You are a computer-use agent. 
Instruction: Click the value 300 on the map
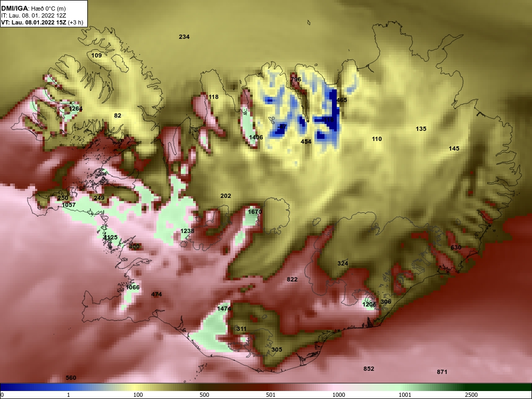[x=135, y=246]
